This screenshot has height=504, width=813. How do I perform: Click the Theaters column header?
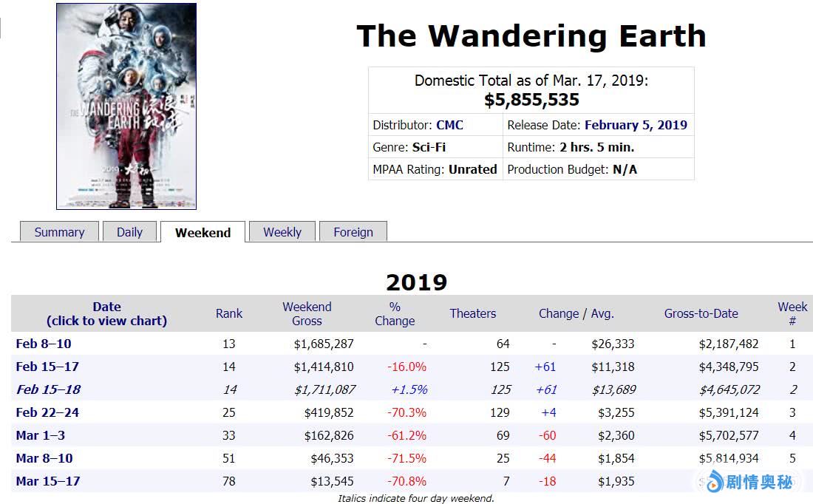473,313
